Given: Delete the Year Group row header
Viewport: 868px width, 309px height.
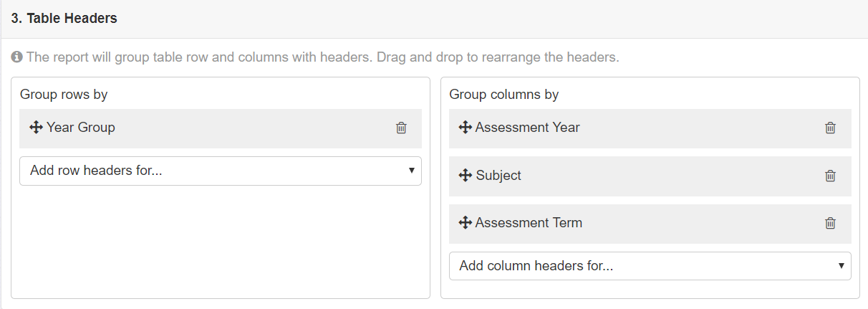Looking at the screenshot, I should pyautogui.click(x=401, y=128).
